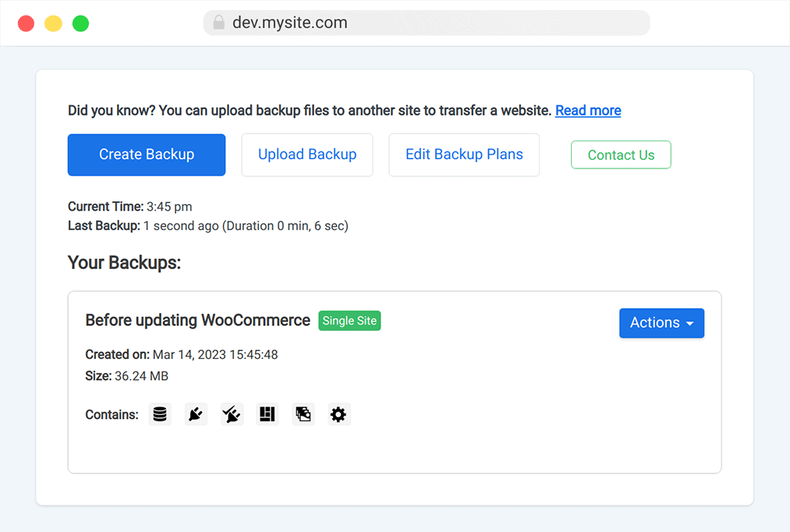Click the yellow minimize window button

click(53, 23)
